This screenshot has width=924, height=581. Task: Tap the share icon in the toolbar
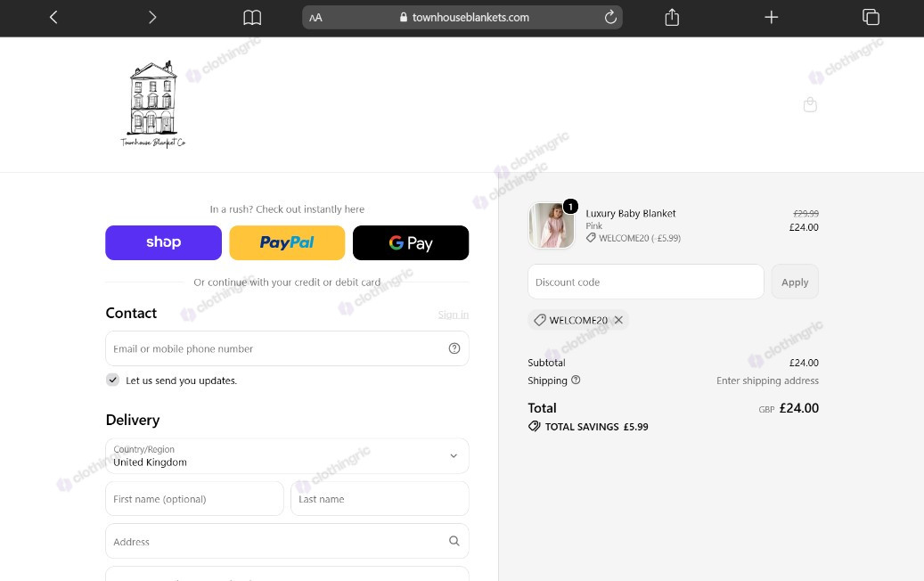tap(672, 17)
